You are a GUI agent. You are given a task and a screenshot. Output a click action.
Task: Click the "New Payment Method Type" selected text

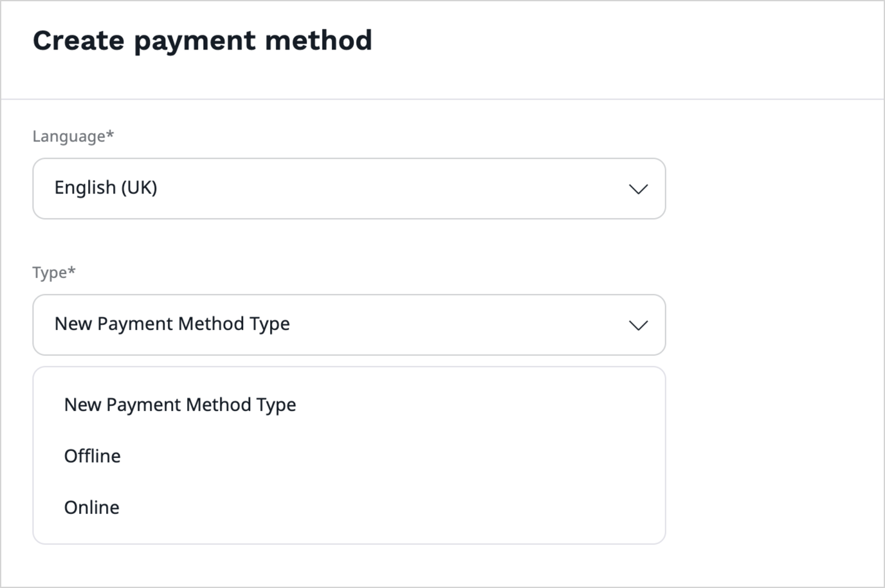[172, 324]
